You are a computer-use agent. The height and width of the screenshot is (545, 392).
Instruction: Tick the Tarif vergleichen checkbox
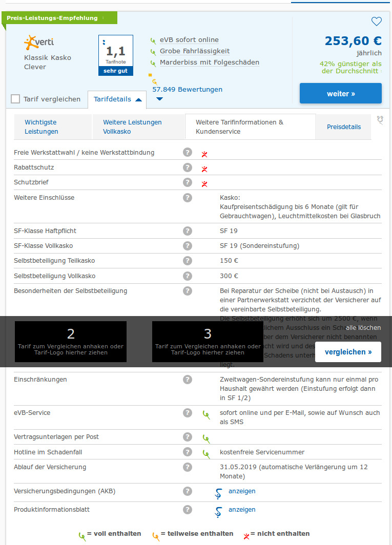click(x=15, y=99)
